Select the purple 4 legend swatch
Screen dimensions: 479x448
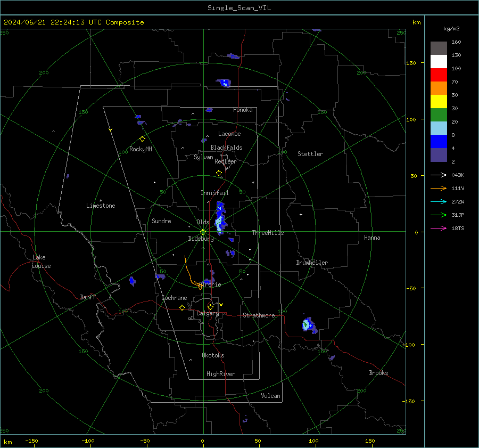click(439, 154)
